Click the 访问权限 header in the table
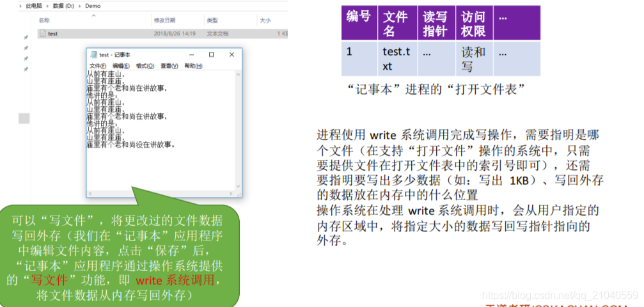This screenshot has height=307, width=644. pyautogui.click(x=475, y=22)
